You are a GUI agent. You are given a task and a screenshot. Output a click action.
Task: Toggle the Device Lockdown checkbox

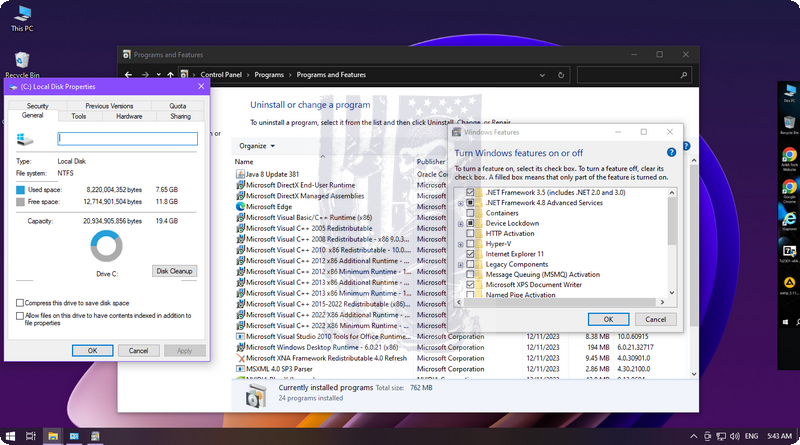470,223
